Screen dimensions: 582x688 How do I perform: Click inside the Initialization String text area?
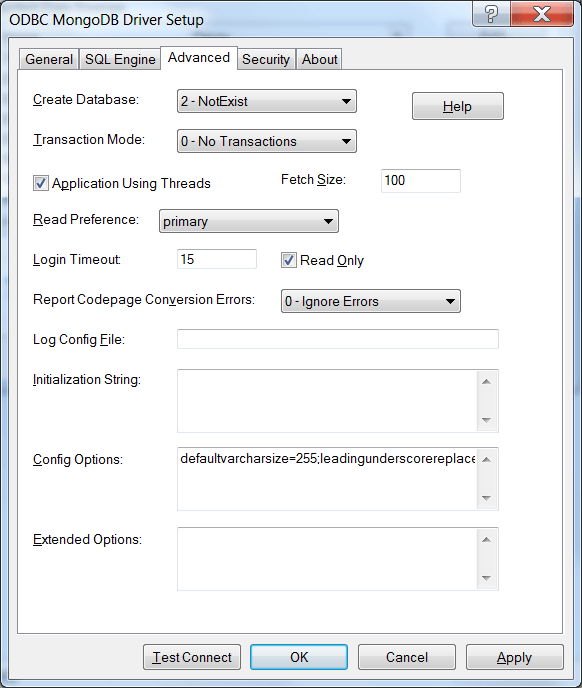click(327, 401)
